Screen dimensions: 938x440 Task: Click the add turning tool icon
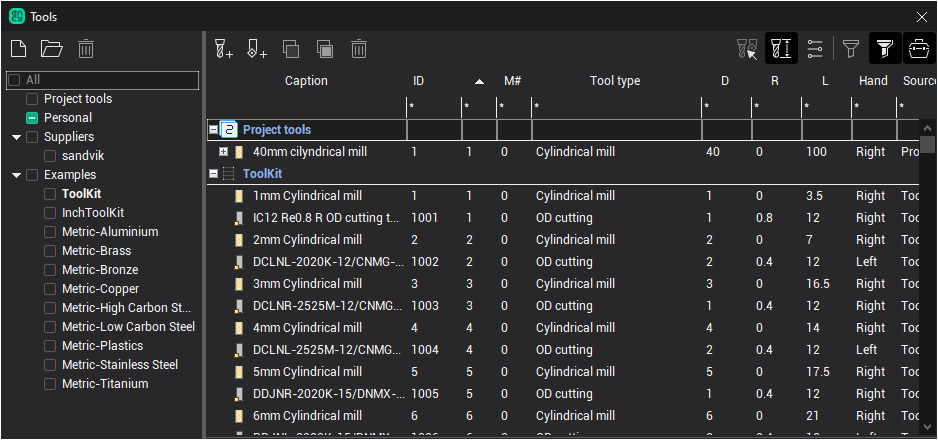click(x=257, y=48)
